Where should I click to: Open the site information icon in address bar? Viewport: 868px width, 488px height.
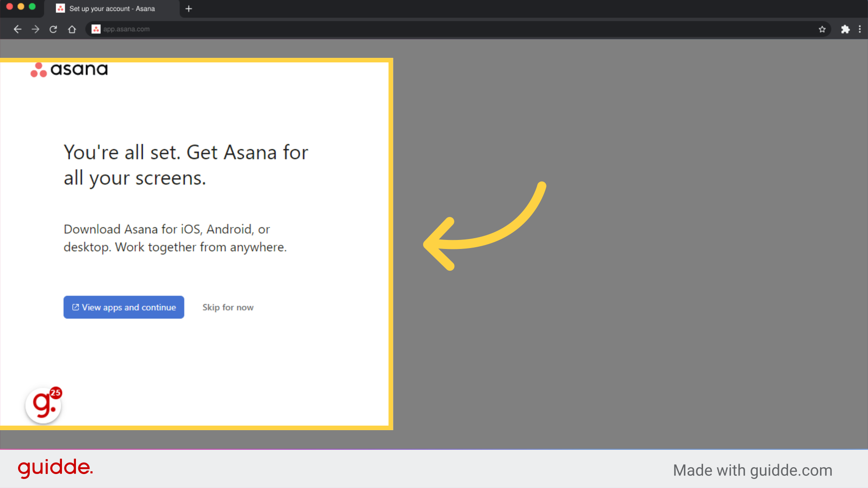click(x=95, y=29)
